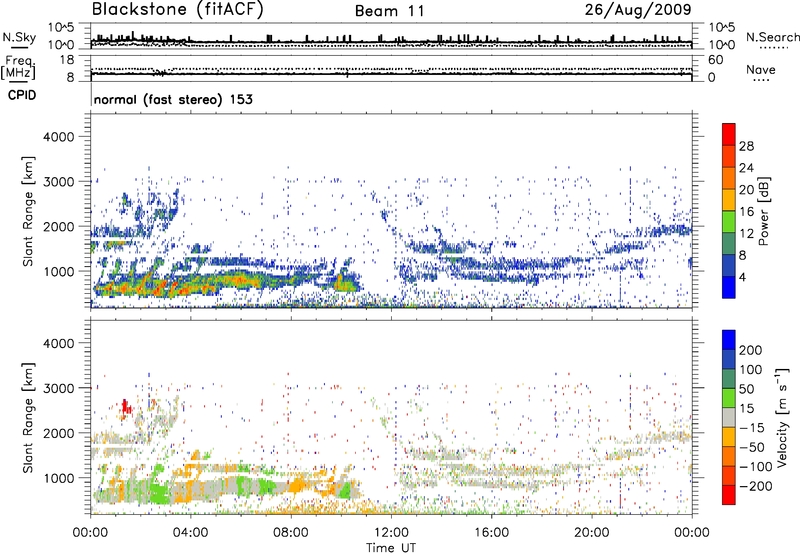Pick the red bottom segment of velocity colorbar
800x554 pixels.
pyautogui.click(x=729, y=495)
